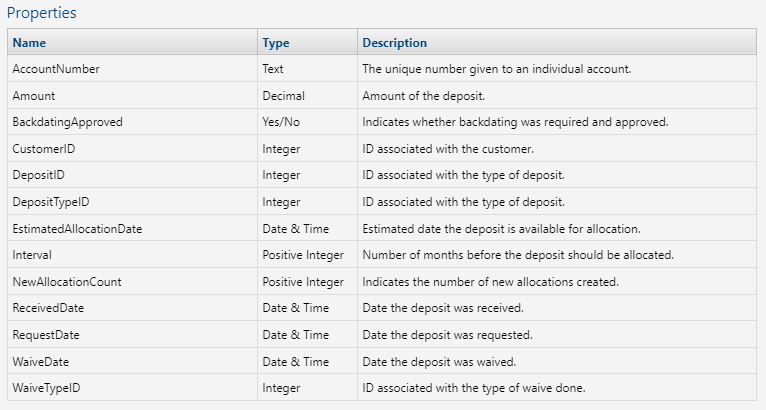This screenshot has width=766, height=410.
Task: Click the description in the DepositID row
Action: (x=464, y=175)
